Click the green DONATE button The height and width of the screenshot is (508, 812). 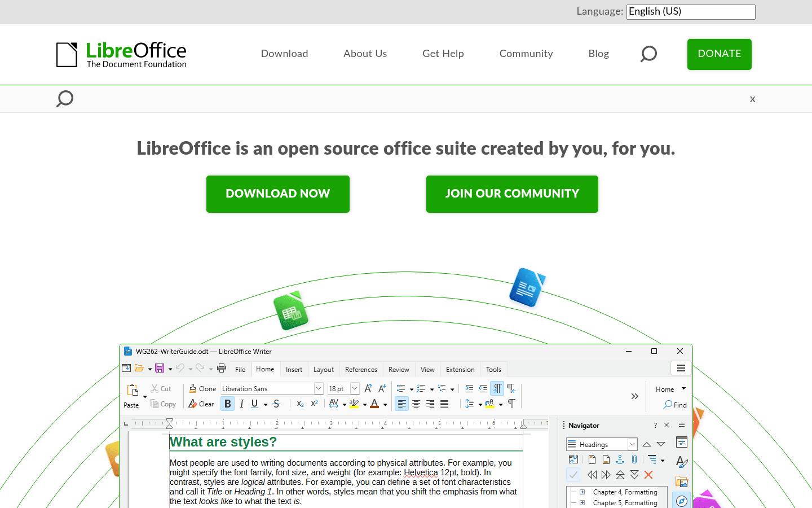click(720, 54)
